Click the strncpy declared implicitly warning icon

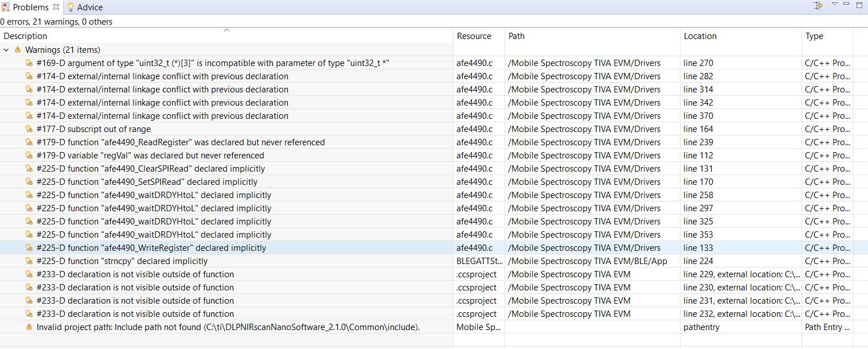pyautogui.click(x=29, y=261)
